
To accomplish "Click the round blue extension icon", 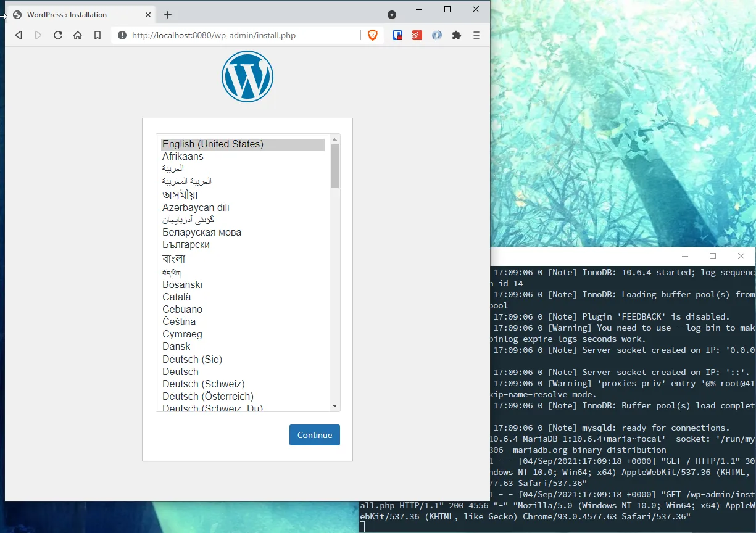I will click(437, 35).
